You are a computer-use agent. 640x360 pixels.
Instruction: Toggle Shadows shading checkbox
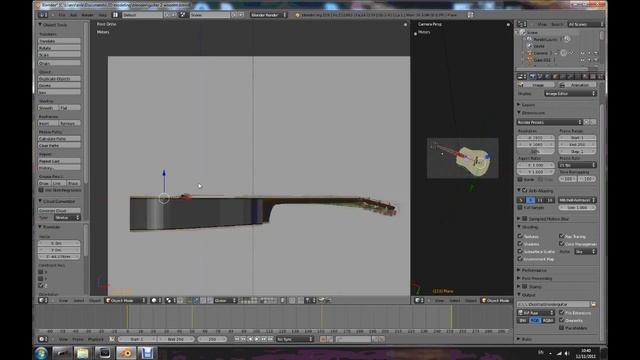(x=520, y=244)
